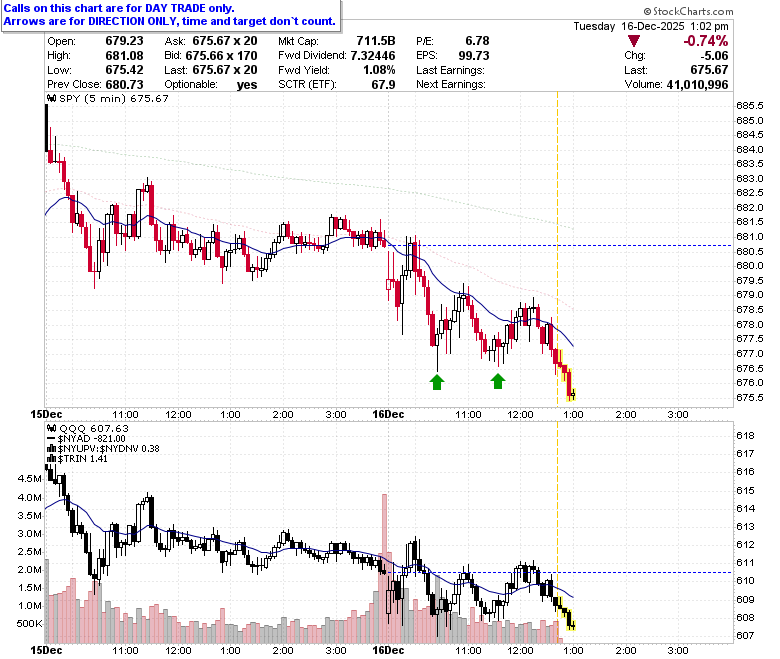Screen dimensions: 780x659
Task: Click the StockCharts.com copyright watermark
Action: pyautogui.click(x=688, y=11)
